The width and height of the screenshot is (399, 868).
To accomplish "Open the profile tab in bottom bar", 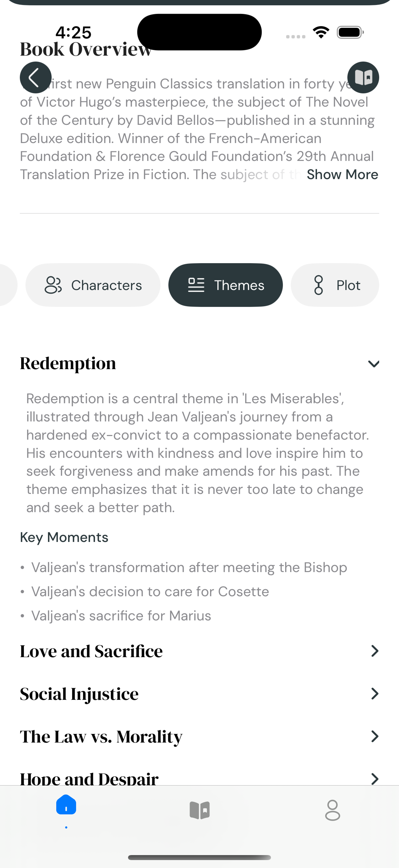I will point(332,810).
